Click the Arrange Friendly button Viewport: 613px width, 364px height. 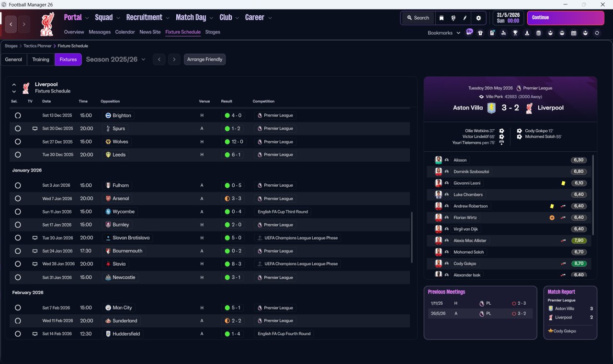(204, 59)
